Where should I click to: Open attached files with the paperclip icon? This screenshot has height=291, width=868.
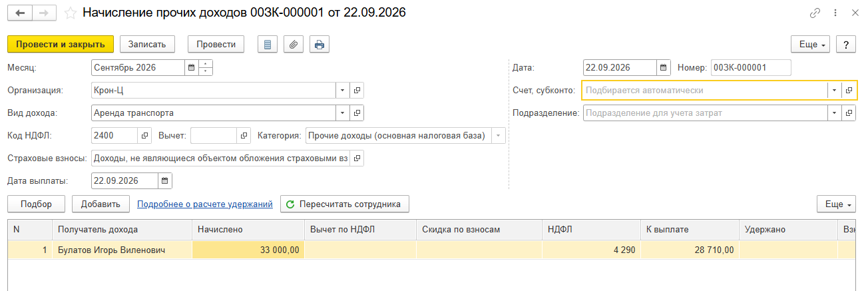pos(294,45)
